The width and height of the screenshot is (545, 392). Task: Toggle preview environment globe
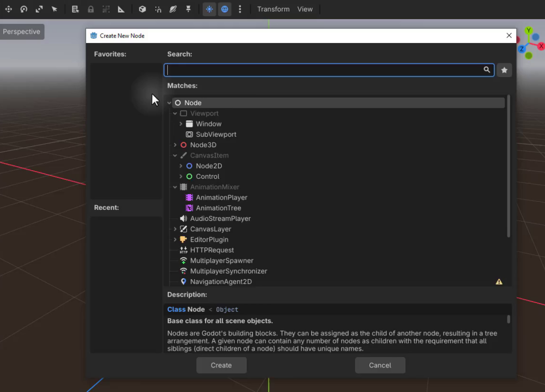(x=225, y=9)
